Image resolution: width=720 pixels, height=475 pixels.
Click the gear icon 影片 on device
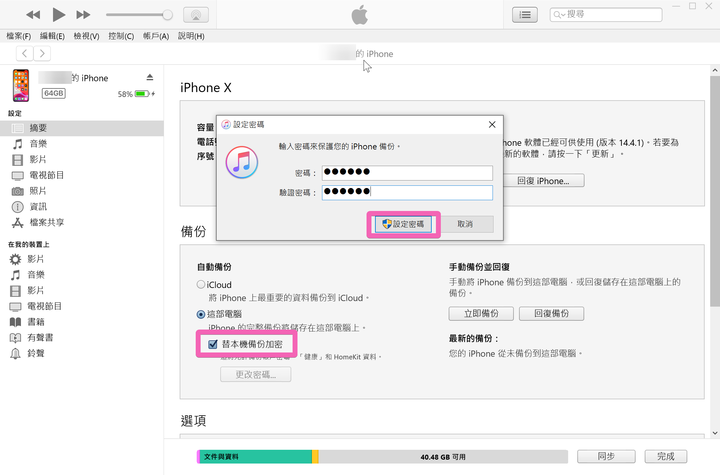(x=15, y=259)
